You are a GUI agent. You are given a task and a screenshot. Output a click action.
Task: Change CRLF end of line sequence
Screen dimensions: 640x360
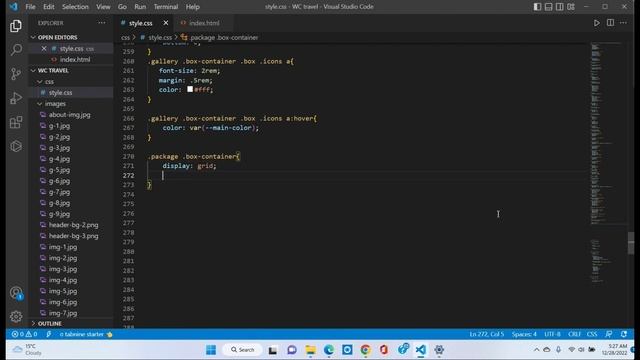(x=574, y=334)
